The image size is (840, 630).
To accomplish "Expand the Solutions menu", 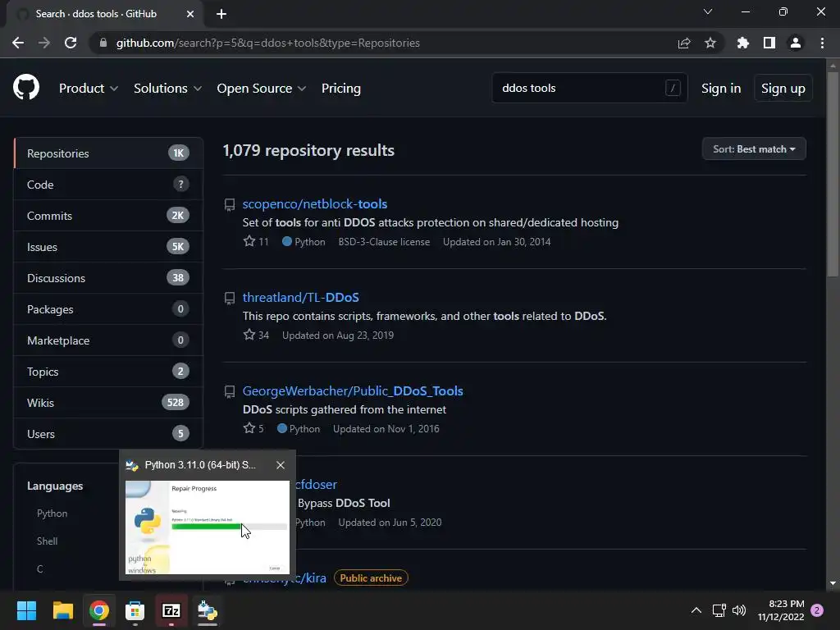I will pyautogui.click(x=167, y=89).
